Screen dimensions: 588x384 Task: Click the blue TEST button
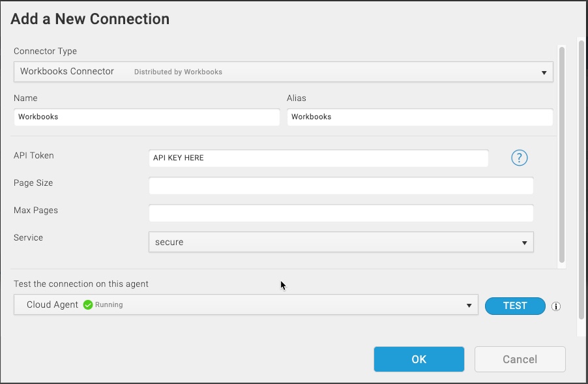(515, 306)
